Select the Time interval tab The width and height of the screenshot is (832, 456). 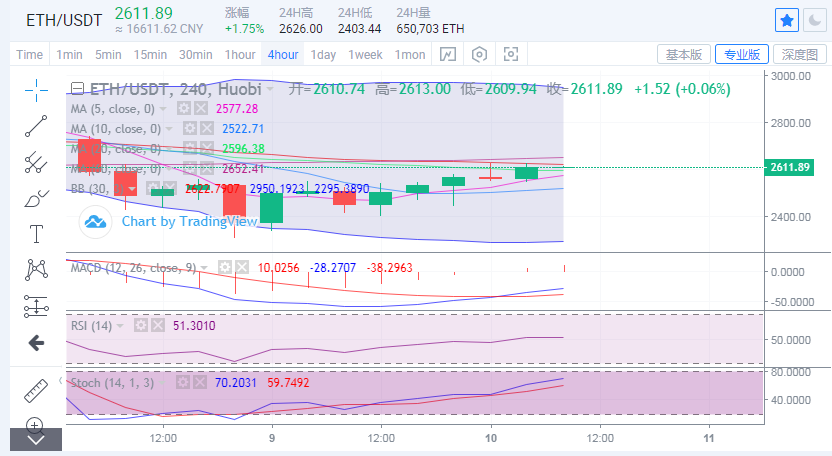pos(29,55)
